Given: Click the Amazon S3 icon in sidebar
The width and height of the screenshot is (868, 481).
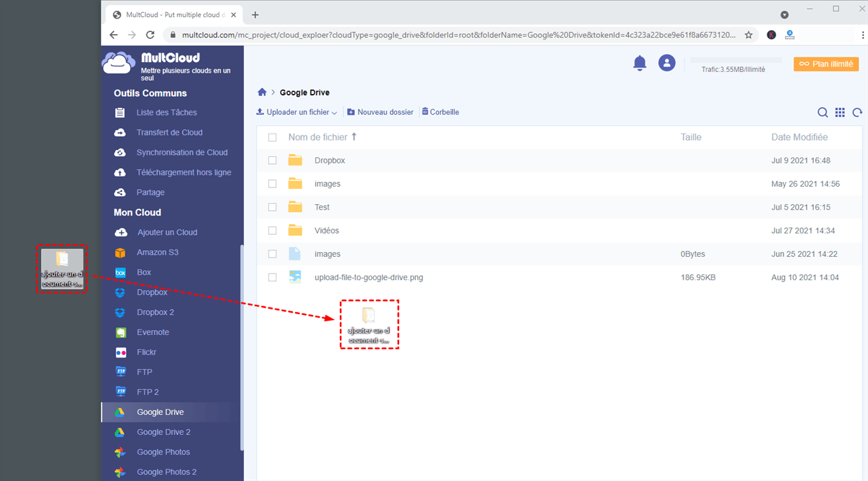Looking at the screenshot, I should pyautogui.click(x=120, y=253).
